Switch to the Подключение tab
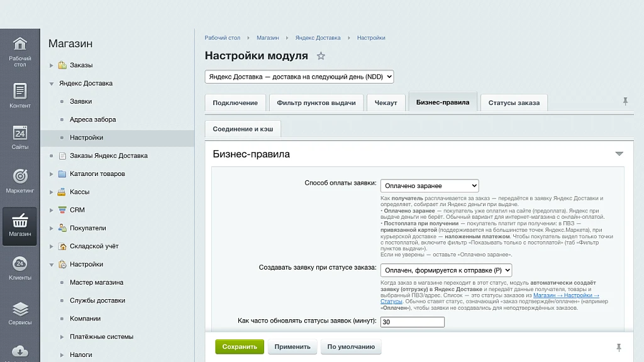 235,102
